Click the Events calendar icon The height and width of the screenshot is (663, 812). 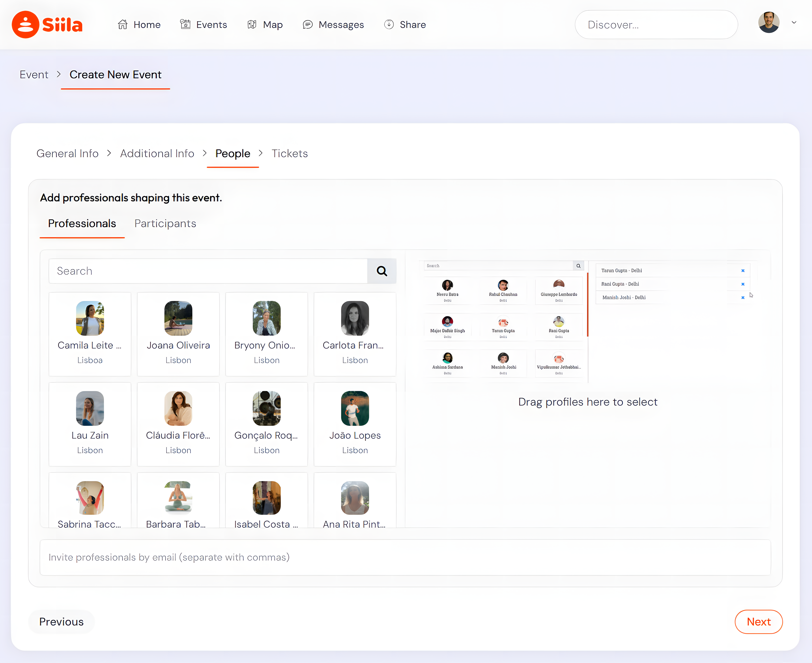[x=185, y=24]
